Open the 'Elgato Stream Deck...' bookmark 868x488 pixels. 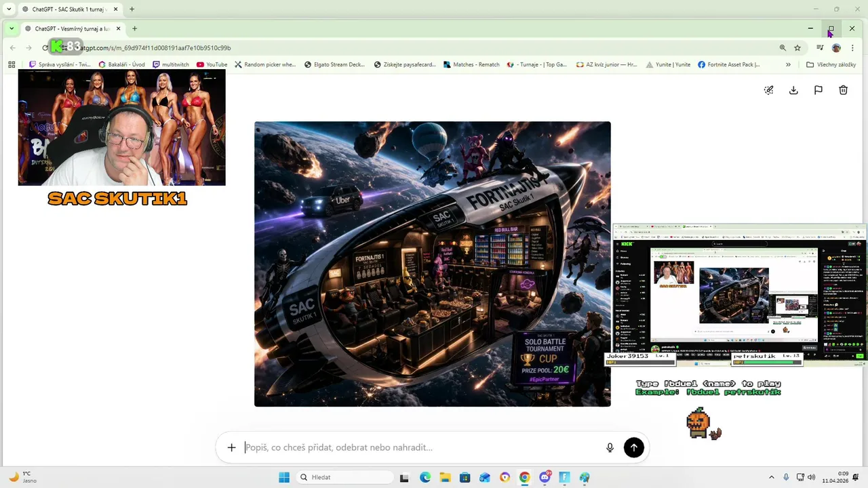(x=335, y=64)
